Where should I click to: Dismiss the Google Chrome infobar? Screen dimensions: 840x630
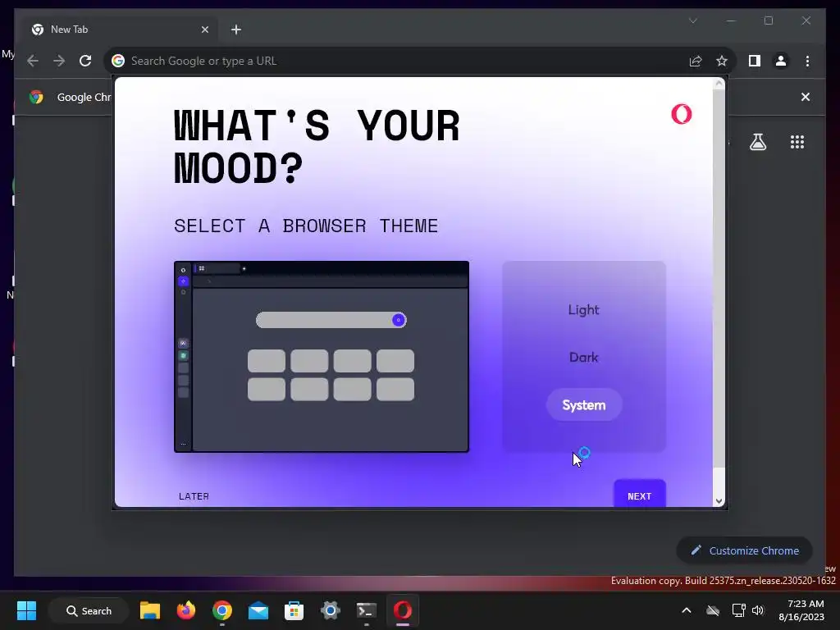point(806,97)
